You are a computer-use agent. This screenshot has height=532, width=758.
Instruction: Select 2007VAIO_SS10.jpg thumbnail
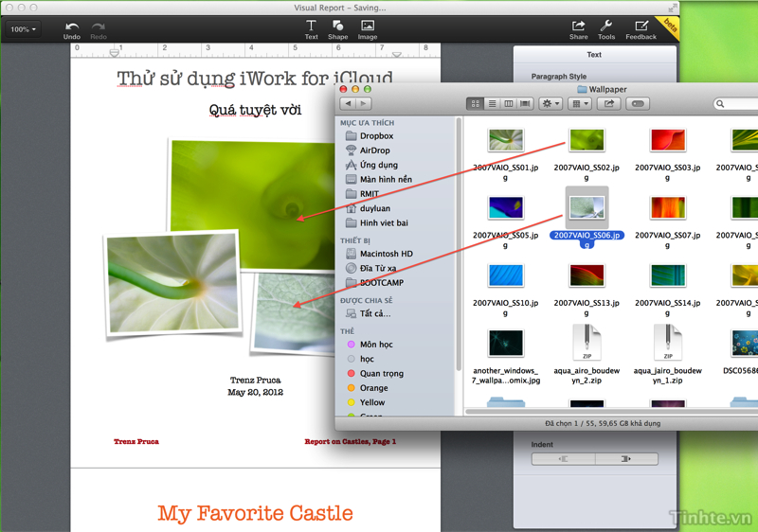(x=506, y=275)
